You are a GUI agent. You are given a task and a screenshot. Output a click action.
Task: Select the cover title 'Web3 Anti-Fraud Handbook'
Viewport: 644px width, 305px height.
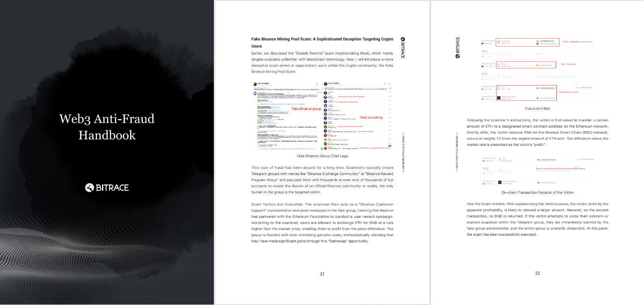(x=107, y=127)
